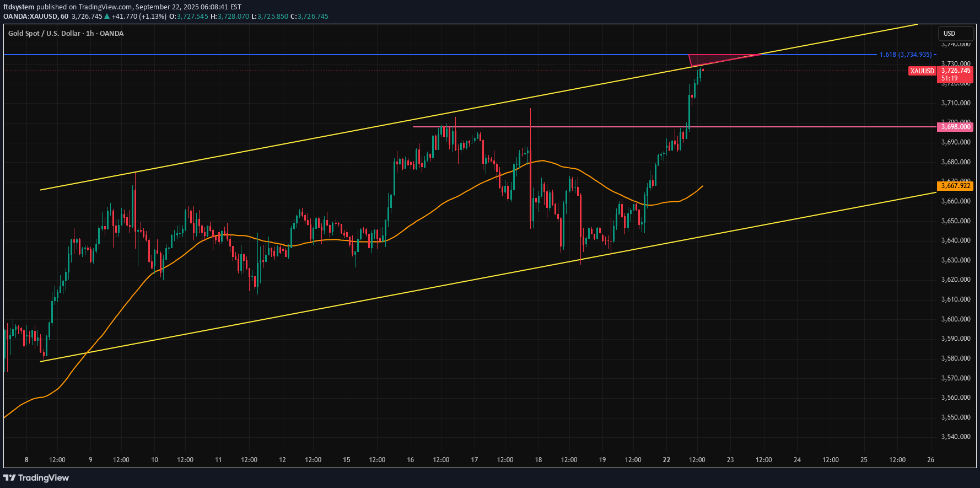Click the current price 3,726.745 axis label
The image size is (980, 488).
pos(955,71)
